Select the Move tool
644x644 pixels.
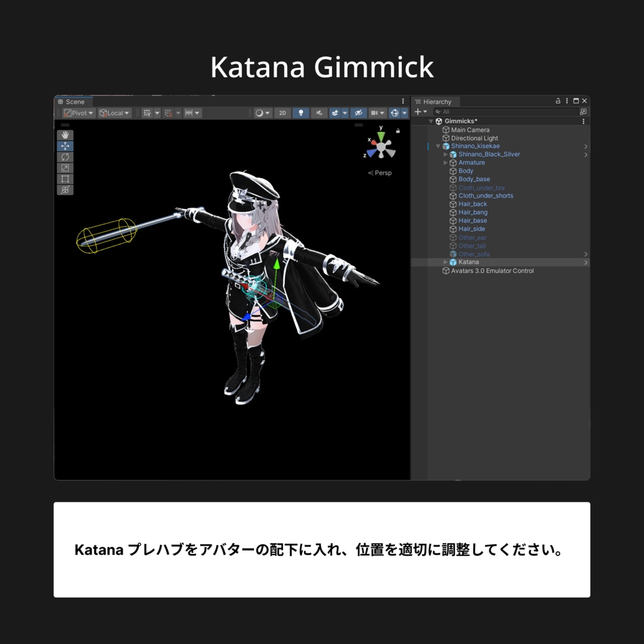65,146
